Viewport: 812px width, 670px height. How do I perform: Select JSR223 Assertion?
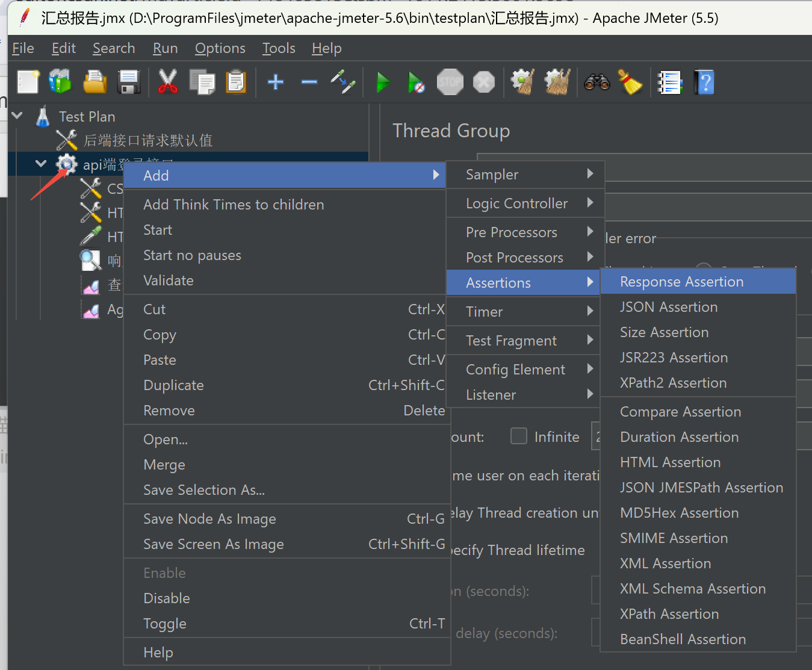(x=698, y=358)
